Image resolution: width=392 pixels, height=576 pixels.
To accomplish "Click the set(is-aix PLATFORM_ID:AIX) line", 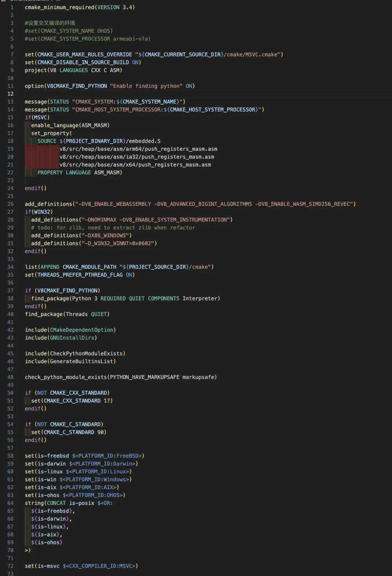I will tap(72, 487).
